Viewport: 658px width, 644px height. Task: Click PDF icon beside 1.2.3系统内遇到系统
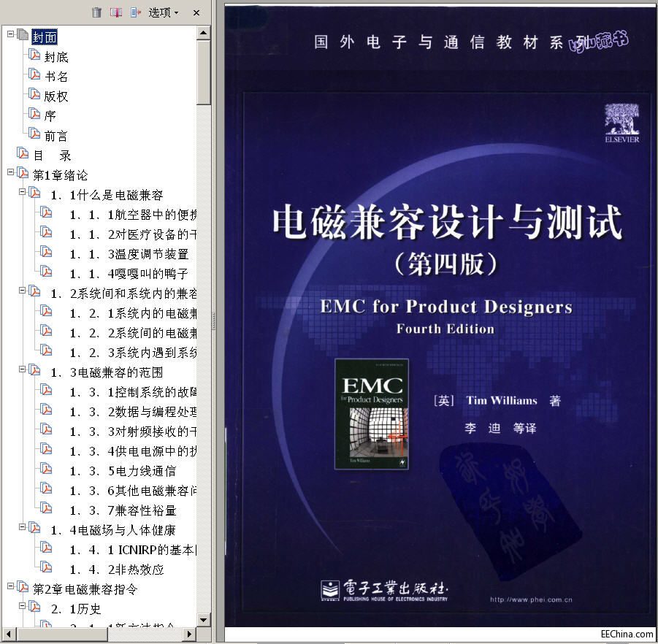point(46,350)
